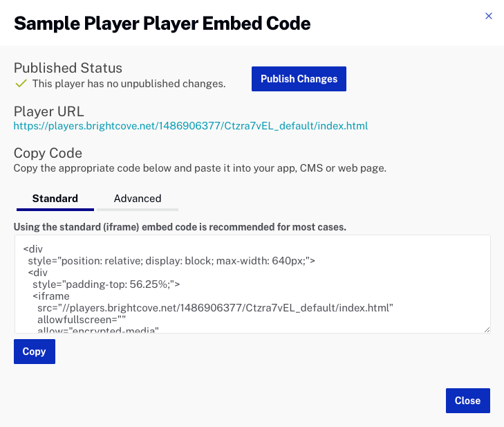Click the Player URL label
504x427 pixels.
(x=48, y=111)
